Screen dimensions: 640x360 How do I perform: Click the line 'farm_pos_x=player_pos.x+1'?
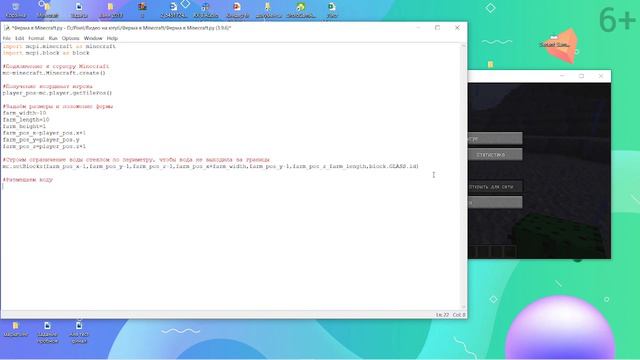pyautogui.click(x=44, y=133)
